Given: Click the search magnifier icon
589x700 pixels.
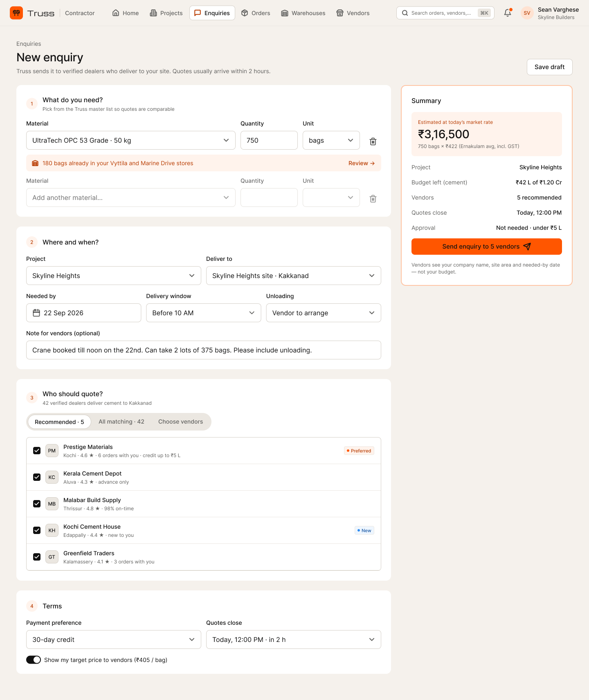Looking at the screenshot, I should point(405,13).
